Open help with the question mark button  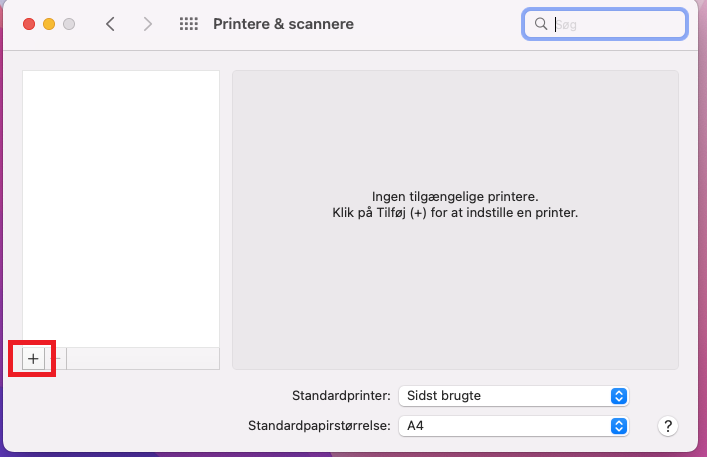tap(668, 426)
